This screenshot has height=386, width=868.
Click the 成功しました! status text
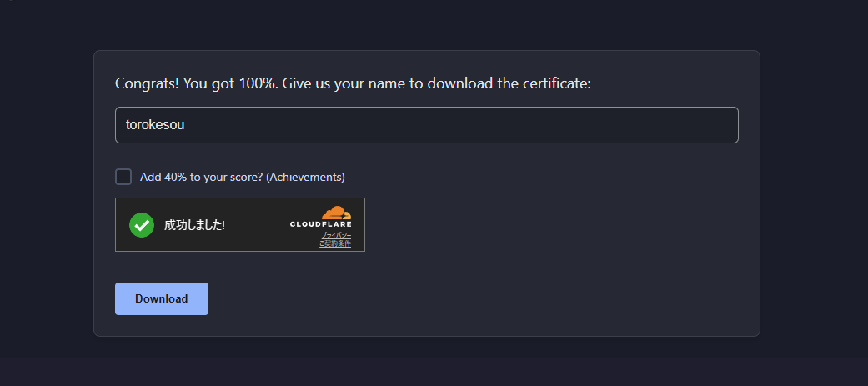click(194, 225)
